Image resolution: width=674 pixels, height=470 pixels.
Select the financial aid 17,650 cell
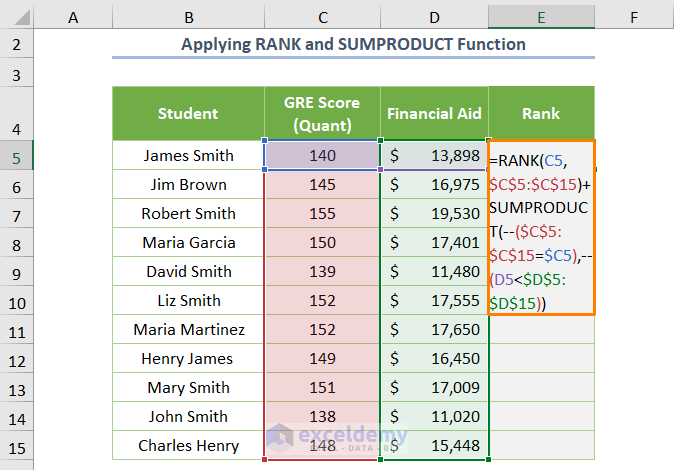click(434, 330)
